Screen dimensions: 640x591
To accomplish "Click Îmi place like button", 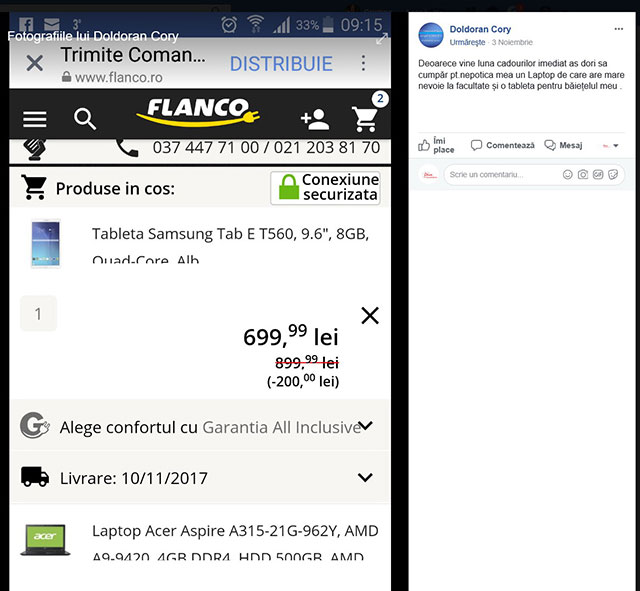I will (436, 145).
